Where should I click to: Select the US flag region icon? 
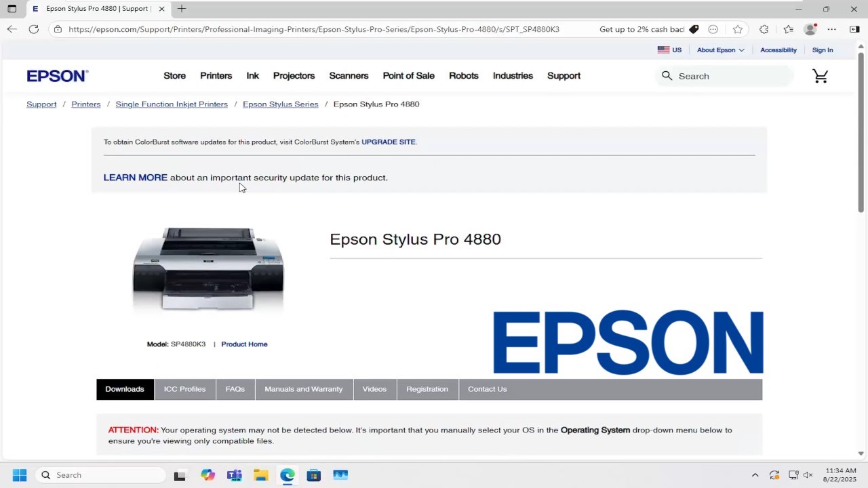[663, 50]
